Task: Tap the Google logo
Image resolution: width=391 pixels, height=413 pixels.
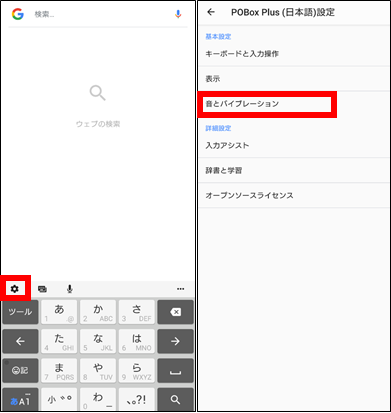Action: (18, 14)
